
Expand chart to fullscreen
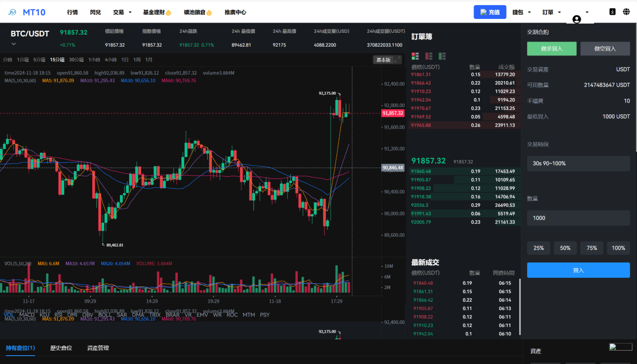click(397, 60)
